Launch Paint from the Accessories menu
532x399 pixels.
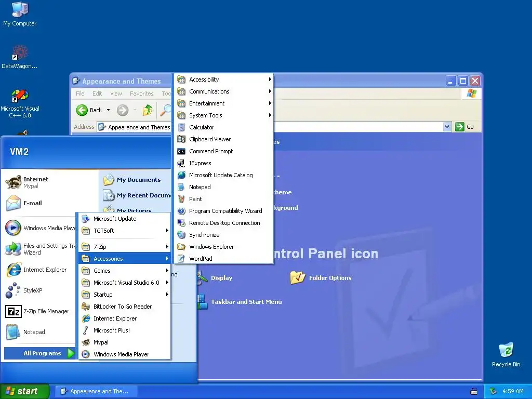point(223,199)
